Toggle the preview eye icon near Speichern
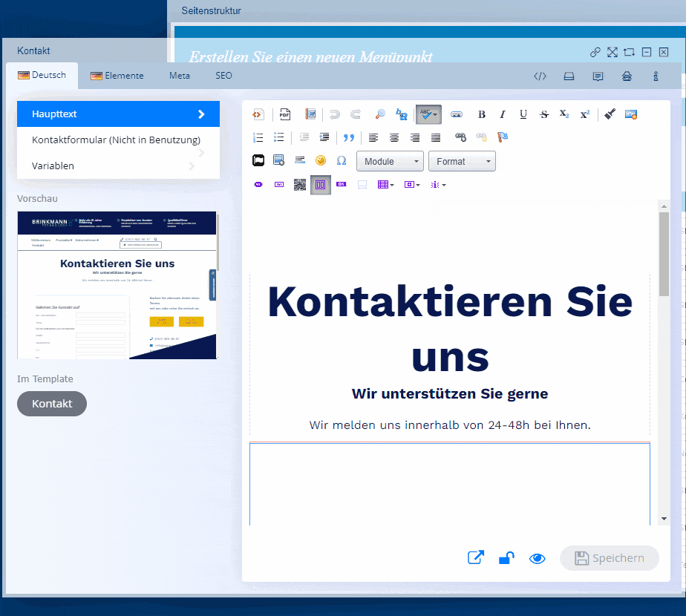The height and width of the screenshot is (616, 686). 538,558
